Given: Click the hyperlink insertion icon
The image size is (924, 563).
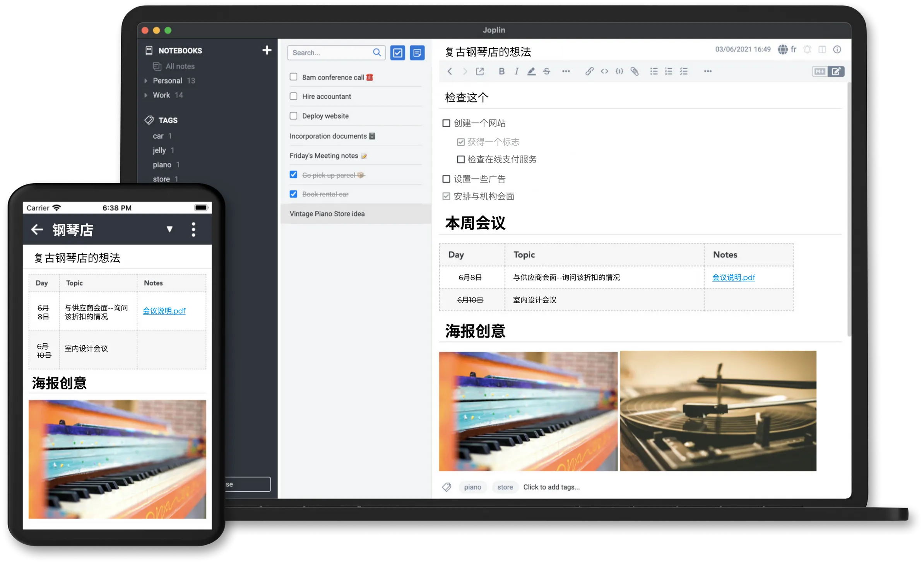Looking at the screenshot, I should 589,71.
